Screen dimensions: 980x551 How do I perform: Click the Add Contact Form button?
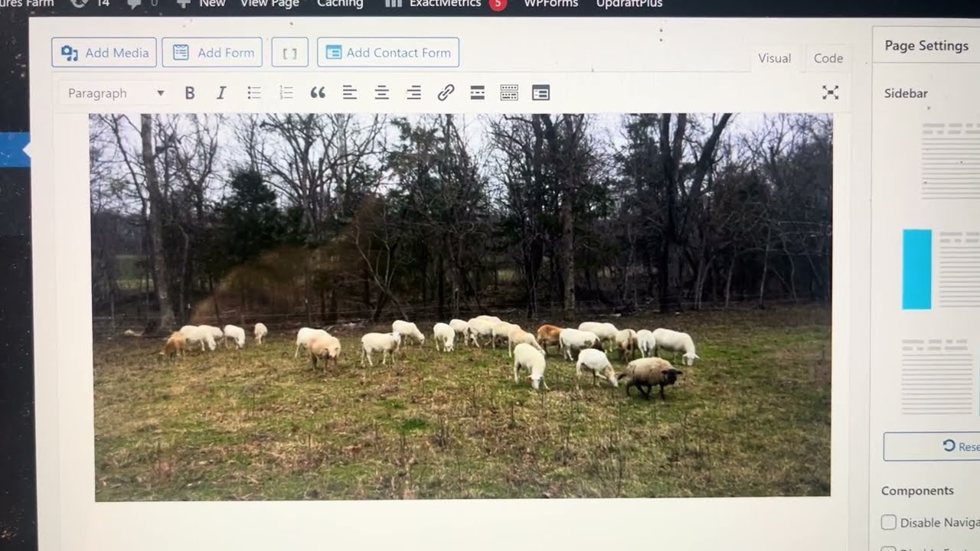click(x=388, y=53)
